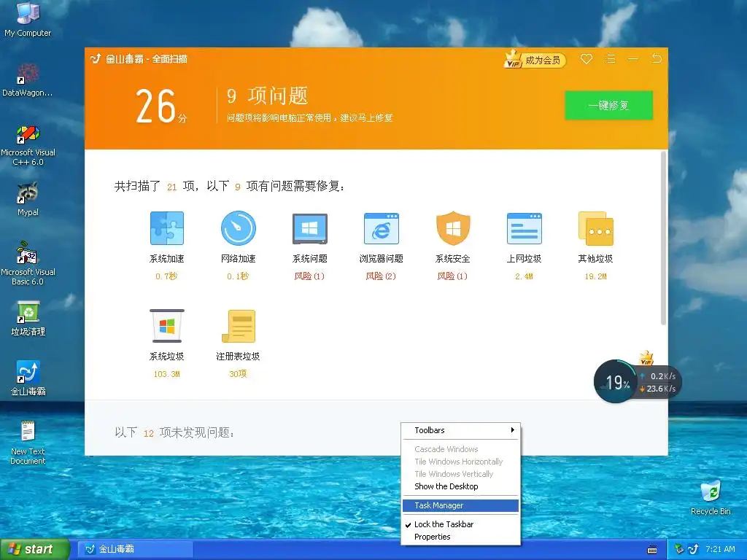Click the VIP crown on floating widget
This screenshot has width=747, height=560.
646,358
